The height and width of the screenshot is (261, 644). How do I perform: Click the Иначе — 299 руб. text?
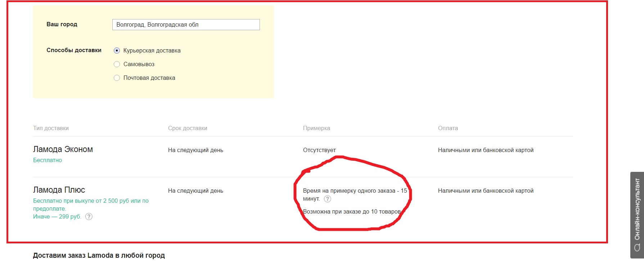(x=57, y=217)
